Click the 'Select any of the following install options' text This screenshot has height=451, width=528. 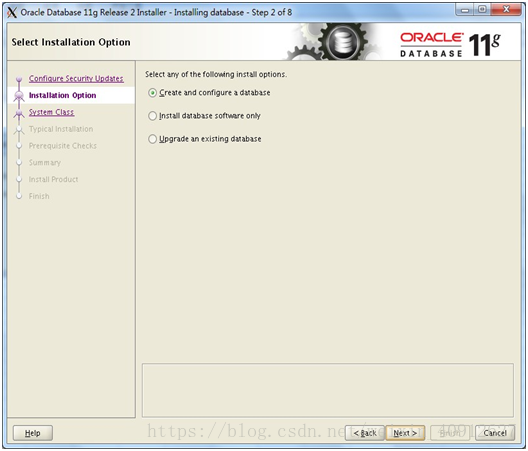click(216, 74)
